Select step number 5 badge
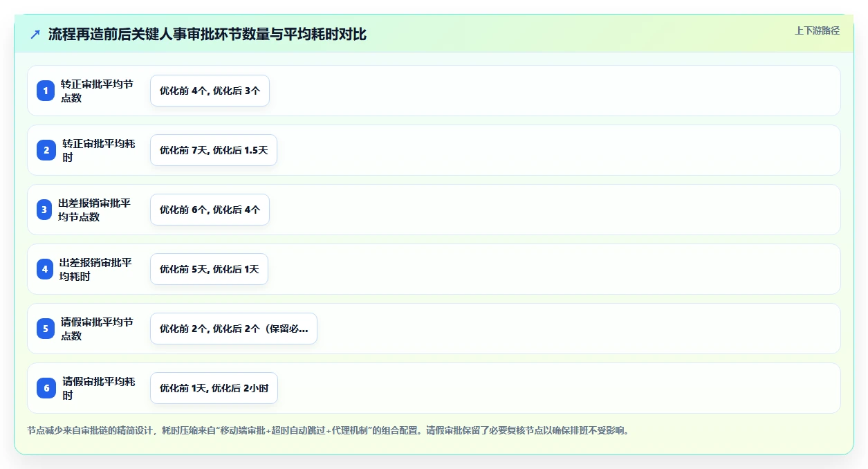This screenshot has height=469, width=868. (46, 329)
